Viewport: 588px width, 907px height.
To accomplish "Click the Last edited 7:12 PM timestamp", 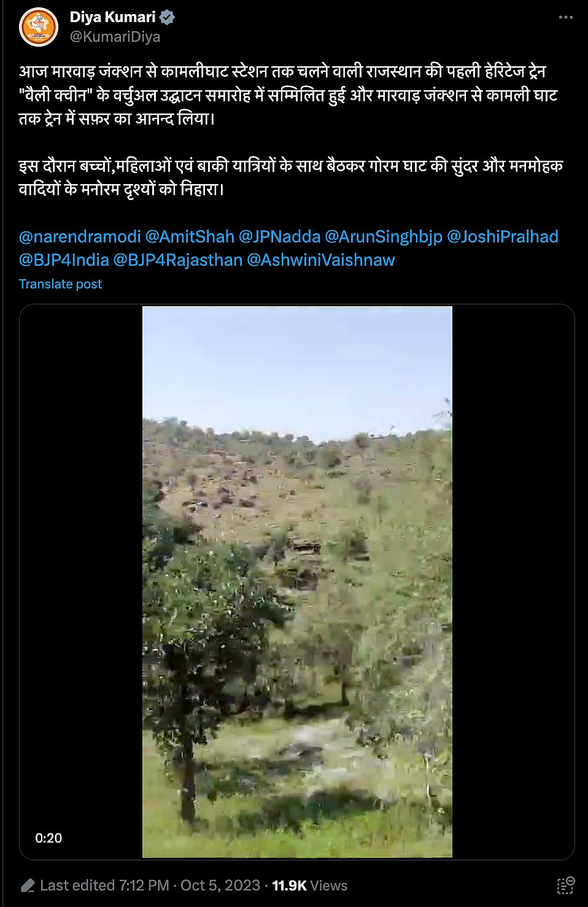I will click(x=104, y=886).
